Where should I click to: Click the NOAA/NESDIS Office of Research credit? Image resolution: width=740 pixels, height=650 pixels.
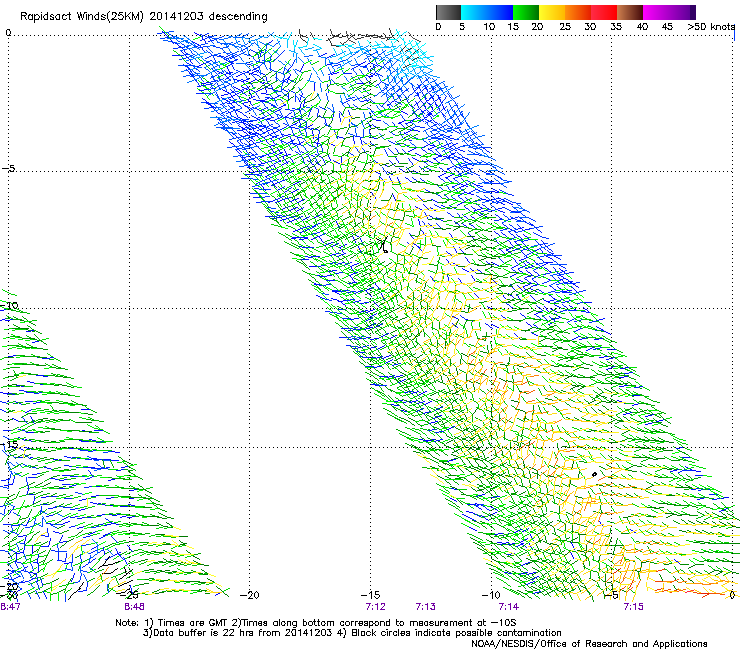(x=589, y=644)
